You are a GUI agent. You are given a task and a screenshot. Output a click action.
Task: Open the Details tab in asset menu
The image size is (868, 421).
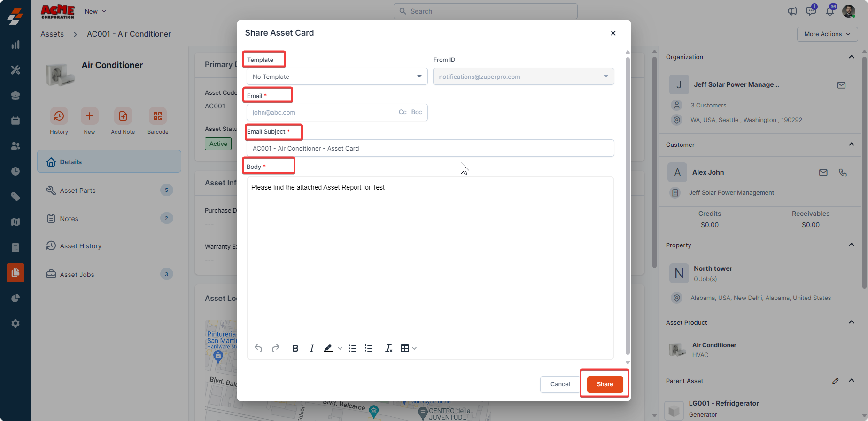[109, 161]
